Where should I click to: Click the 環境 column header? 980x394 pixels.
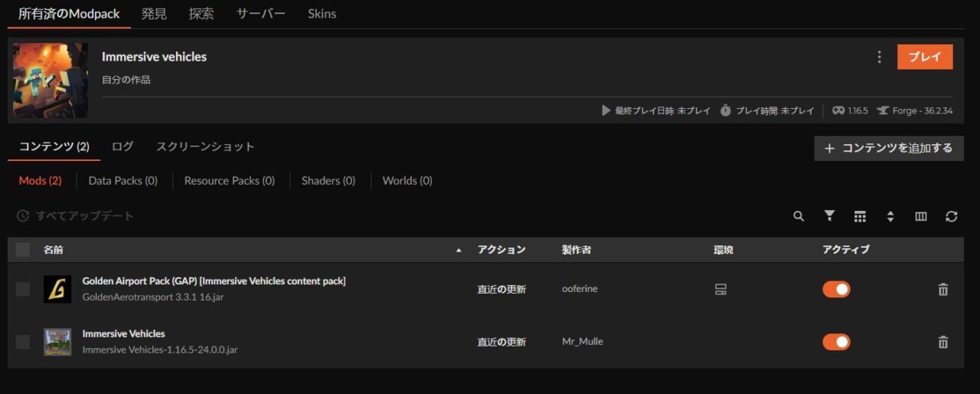point(724,250)
